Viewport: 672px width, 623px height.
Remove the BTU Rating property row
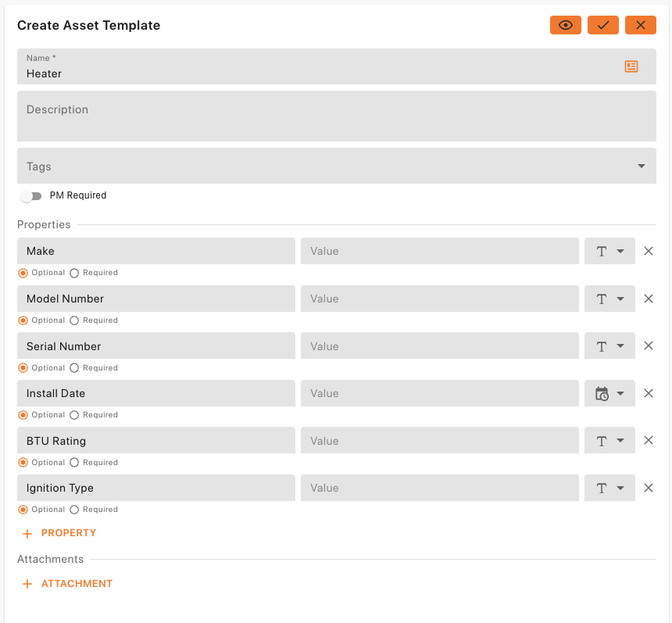[649, 440]
